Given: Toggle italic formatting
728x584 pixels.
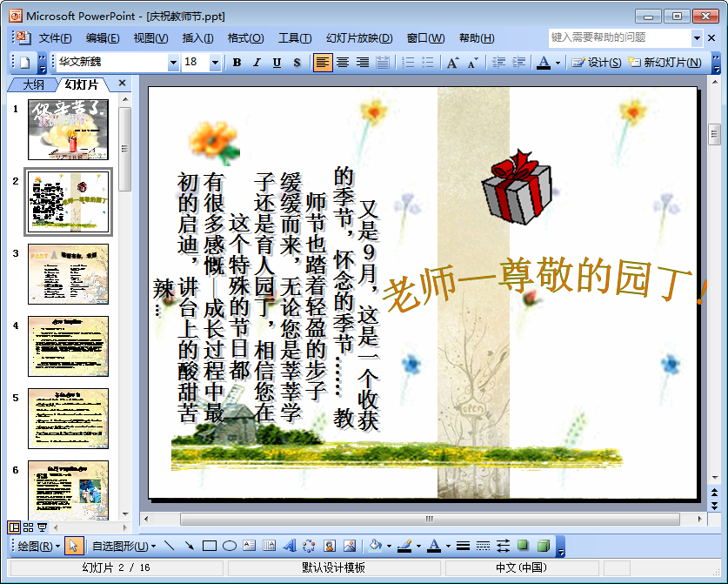Looking at the screenshot, I should 257,63.
